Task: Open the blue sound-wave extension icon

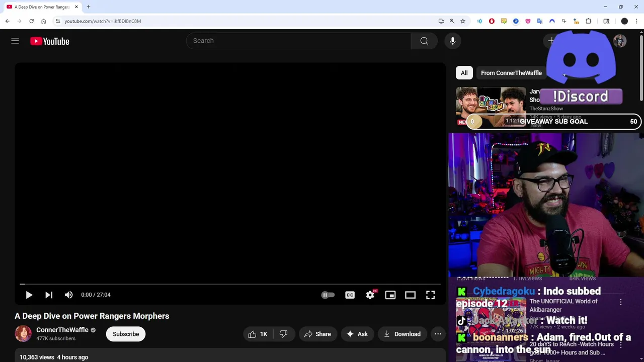Action: 479,21
